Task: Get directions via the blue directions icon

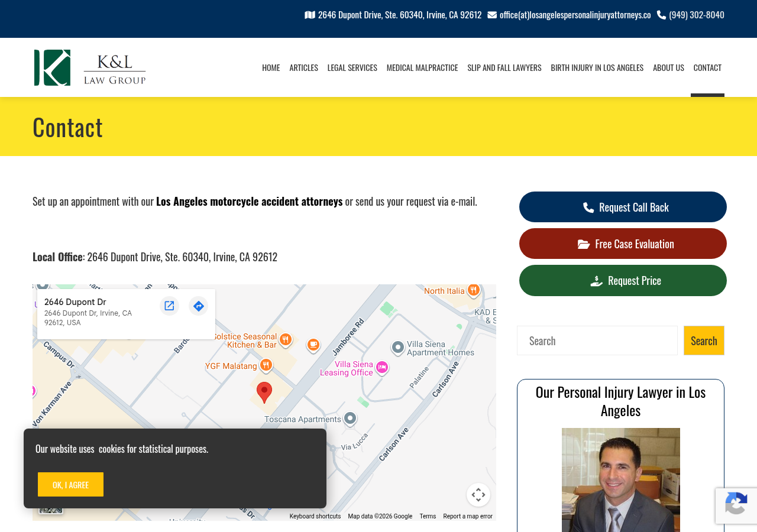Action: pyautogui.click(x=198, y=305)
